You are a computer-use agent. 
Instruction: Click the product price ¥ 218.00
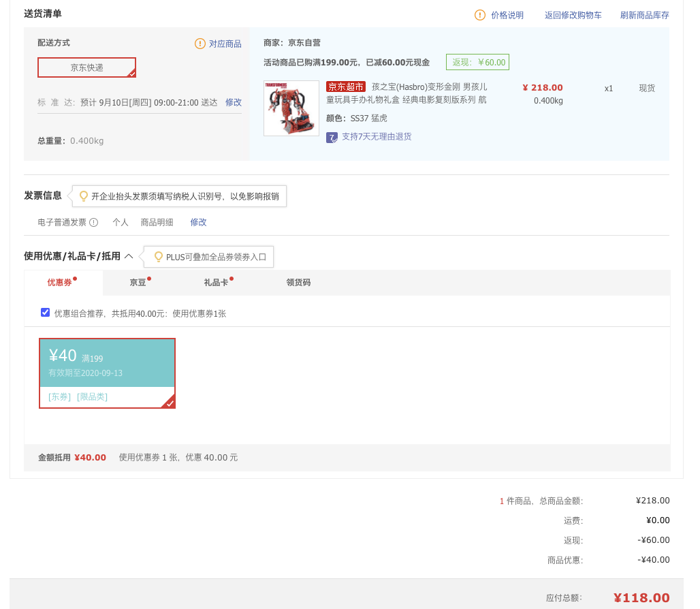coord(543,87)
